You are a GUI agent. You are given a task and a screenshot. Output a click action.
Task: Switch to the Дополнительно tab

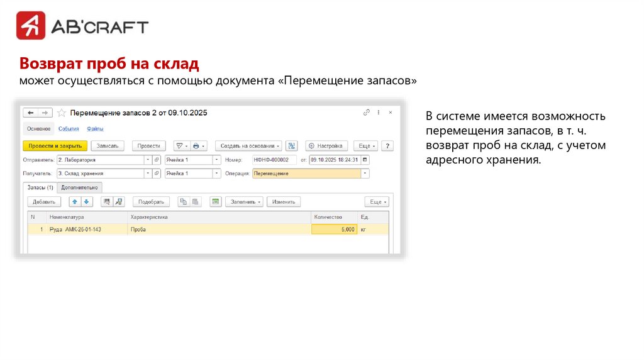pos(79,187)
